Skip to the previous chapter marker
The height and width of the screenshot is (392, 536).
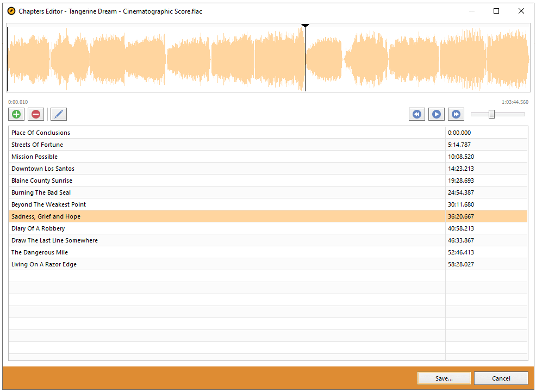point(416,114)
